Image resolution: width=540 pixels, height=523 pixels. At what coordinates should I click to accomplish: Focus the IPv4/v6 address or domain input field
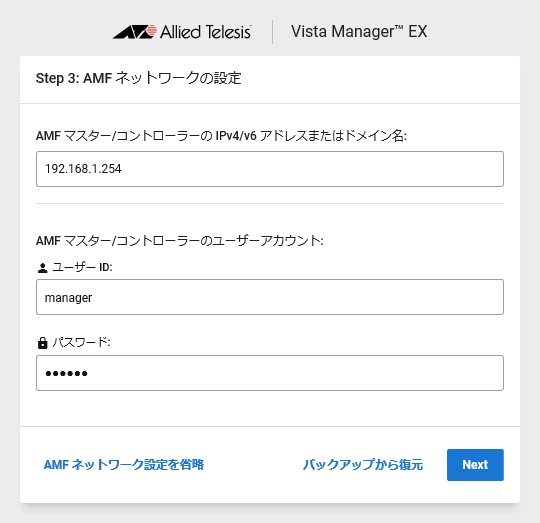tap(270, 169)
